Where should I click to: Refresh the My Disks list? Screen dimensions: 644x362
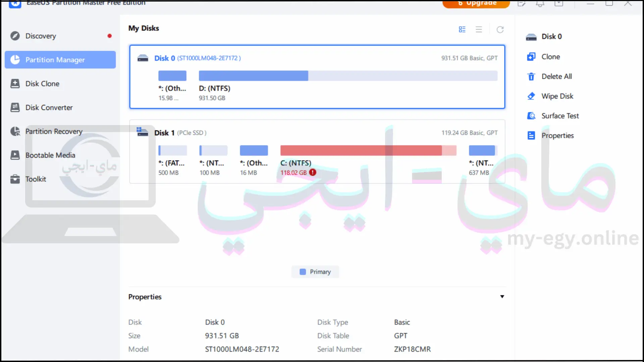pyautogui.click(x=500, y=29)
